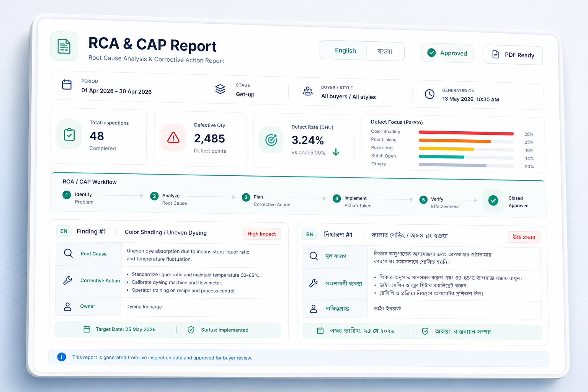Click the Puckering yellow Pareto bar
The width and height of the screenshot is (588, 392).
(x=446, y=149)
